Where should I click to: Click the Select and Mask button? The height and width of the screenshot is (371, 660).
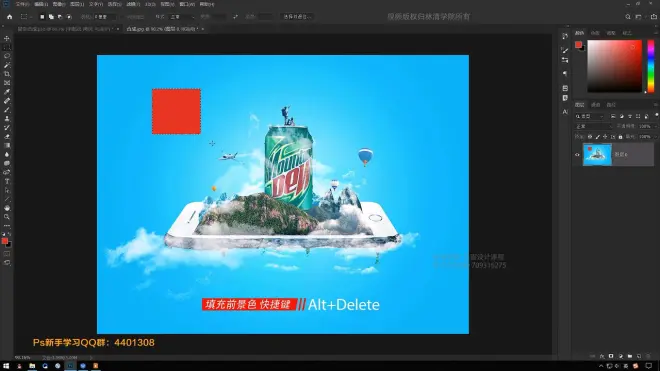coord(297,17)
